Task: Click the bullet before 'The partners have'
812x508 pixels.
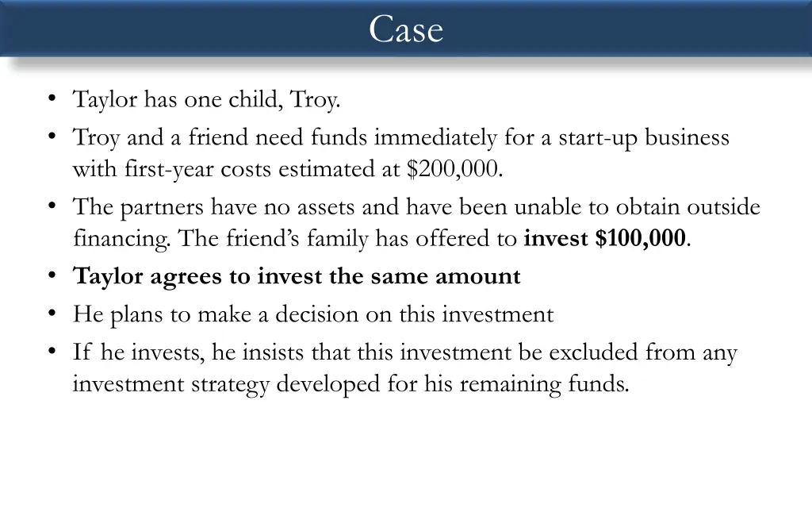Action: click(x=52, y=206)
